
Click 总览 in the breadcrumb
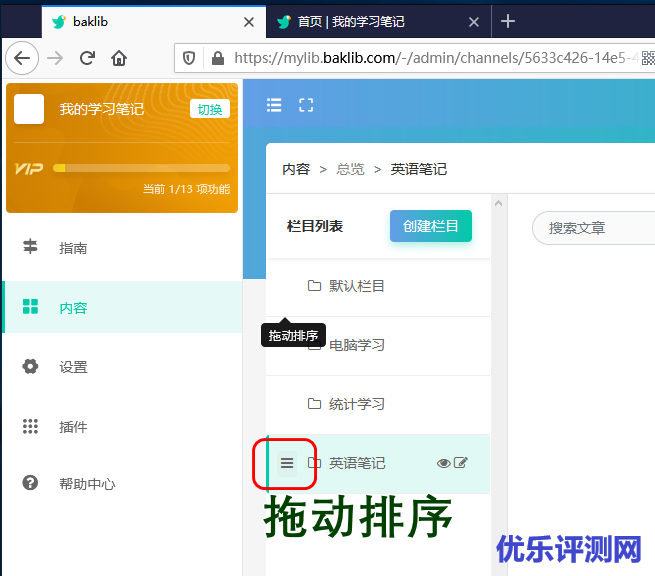[x=350, y=169]
